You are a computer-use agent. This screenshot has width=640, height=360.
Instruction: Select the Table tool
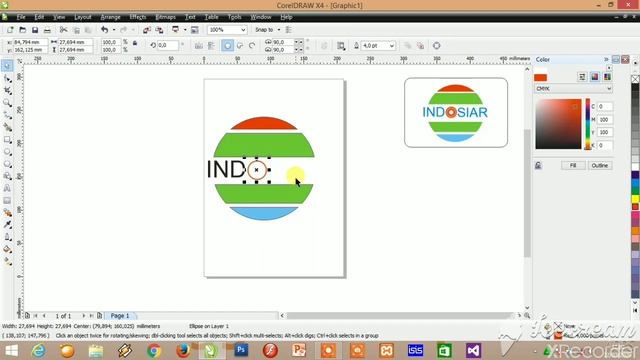7,201
